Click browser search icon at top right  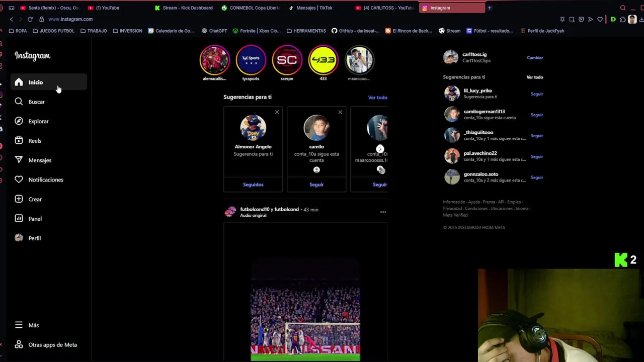coord(623,8)
